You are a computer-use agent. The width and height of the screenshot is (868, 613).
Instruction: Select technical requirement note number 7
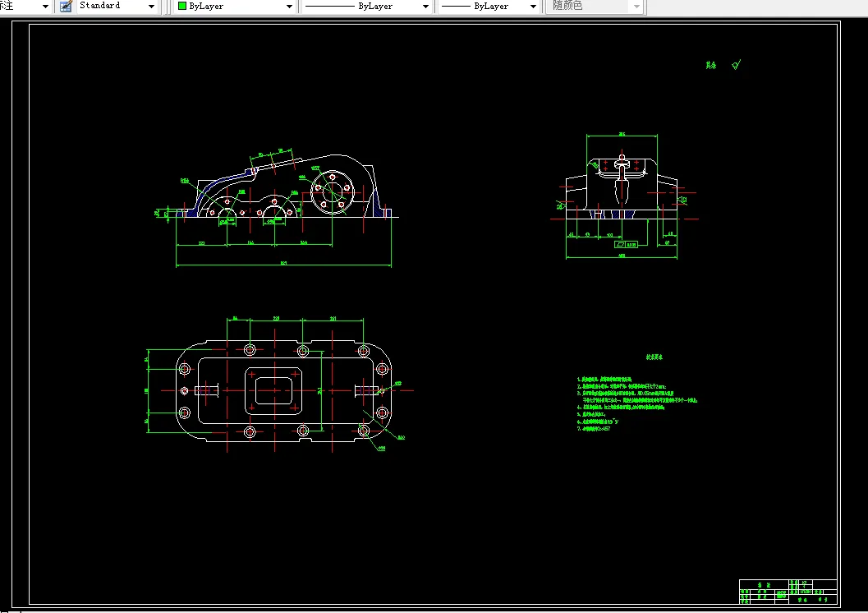[x=594, y=429]
